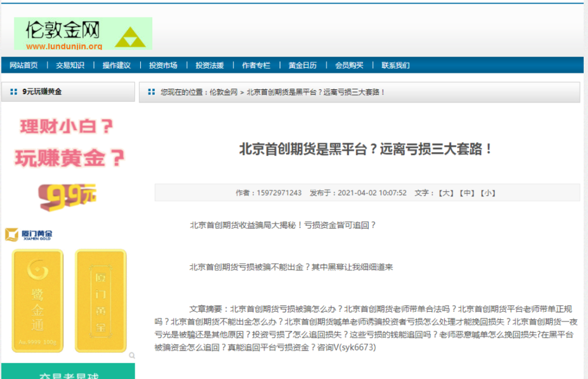Screen dimensions: 588x379
Task: Go to 会员购买 page
Action: [x=349, y=65]
